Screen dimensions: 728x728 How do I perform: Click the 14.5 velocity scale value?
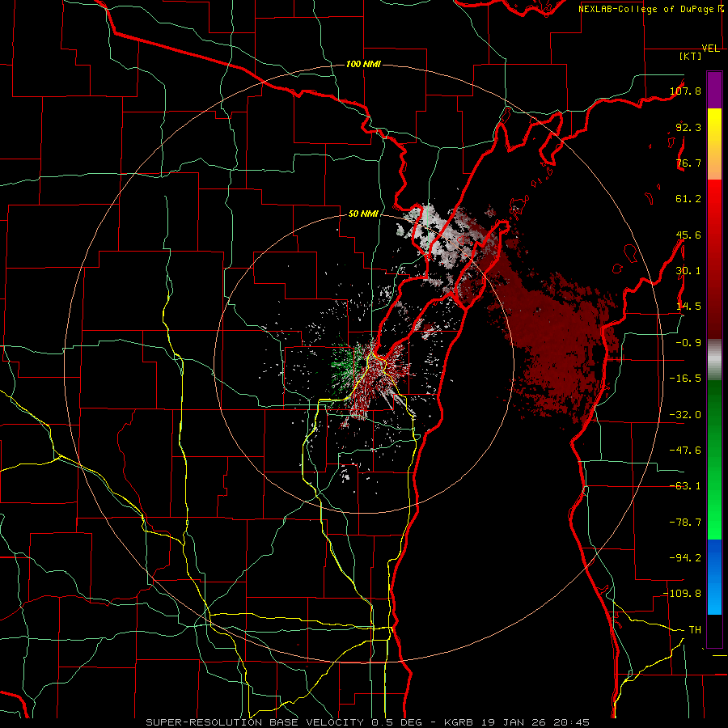[688, 307]
